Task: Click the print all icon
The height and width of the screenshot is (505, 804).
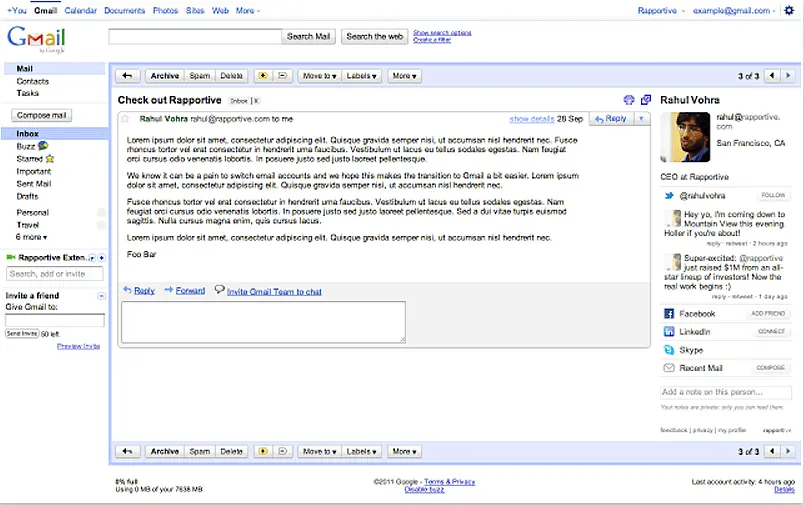Action: coord(628,100)
